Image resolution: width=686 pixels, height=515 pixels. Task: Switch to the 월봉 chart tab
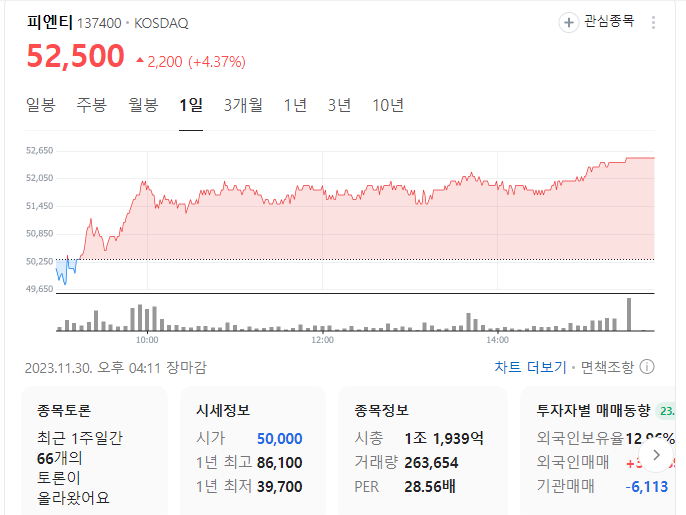pyautogui.click(x=143, y=105)
